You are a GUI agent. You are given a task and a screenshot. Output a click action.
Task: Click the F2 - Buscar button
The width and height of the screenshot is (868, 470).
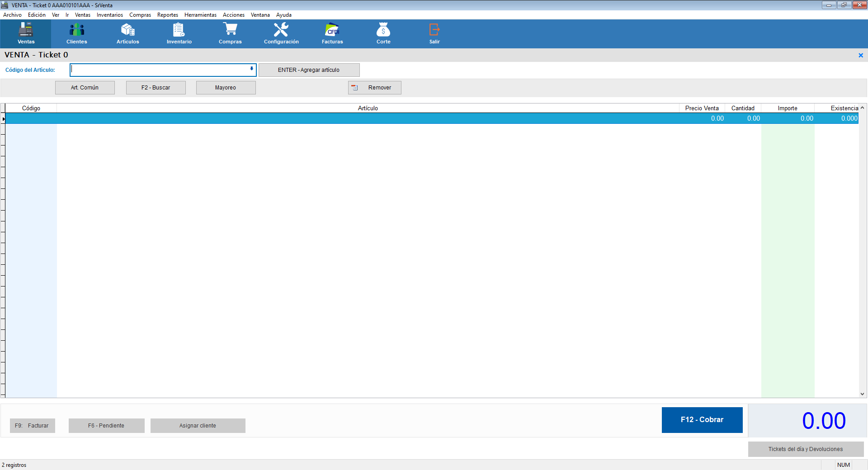156,88
